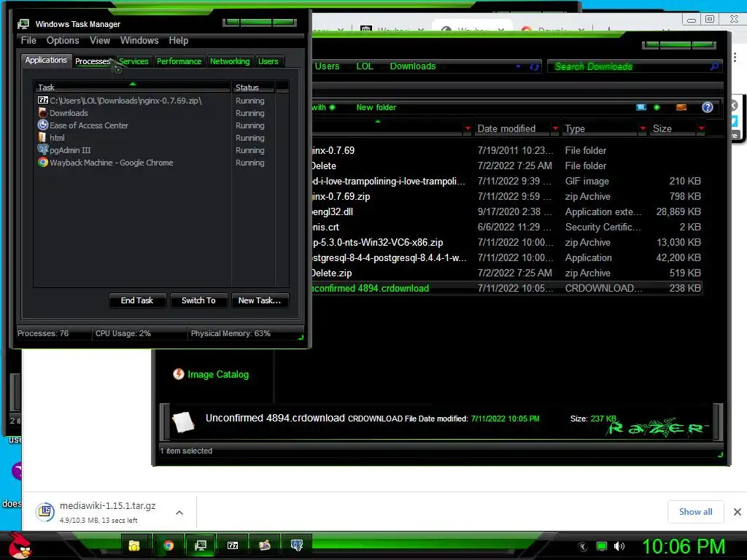Image resolution: width=747 pixels, height=560 pixels.
Task: Click the html task icon
Action: (43, 137)
